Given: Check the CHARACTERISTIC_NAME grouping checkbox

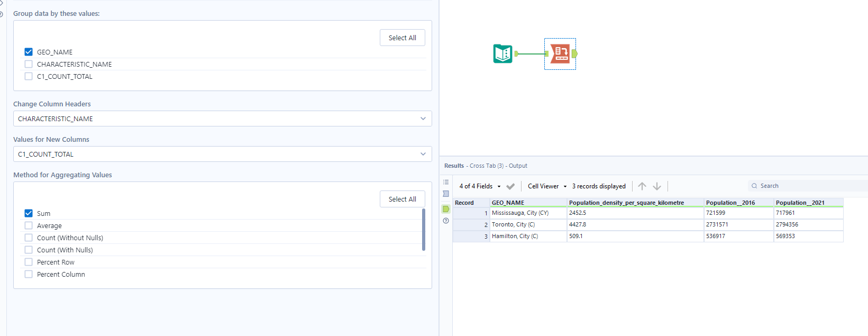Looking at the screenshot, I should click(29, 64).
